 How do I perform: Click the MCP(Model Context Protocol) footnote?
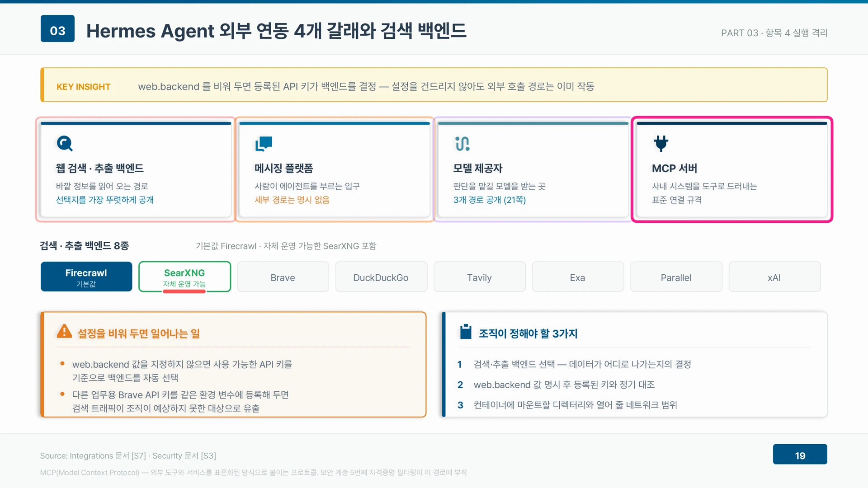coord(253,472)
